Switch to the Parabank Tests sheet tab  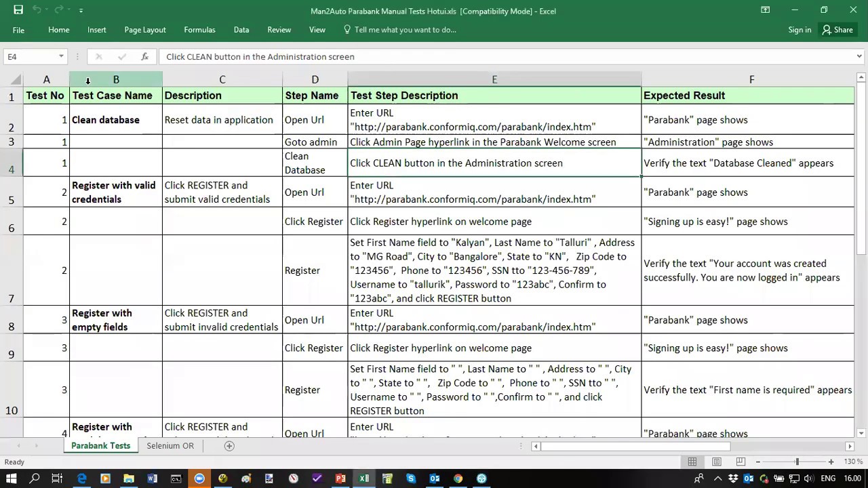[100, 446]
